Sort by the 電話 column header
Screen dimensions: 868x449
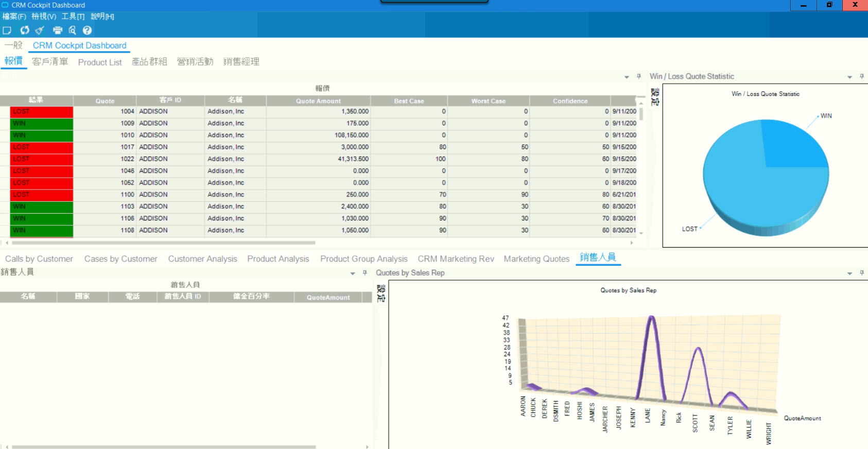[132, 297]
